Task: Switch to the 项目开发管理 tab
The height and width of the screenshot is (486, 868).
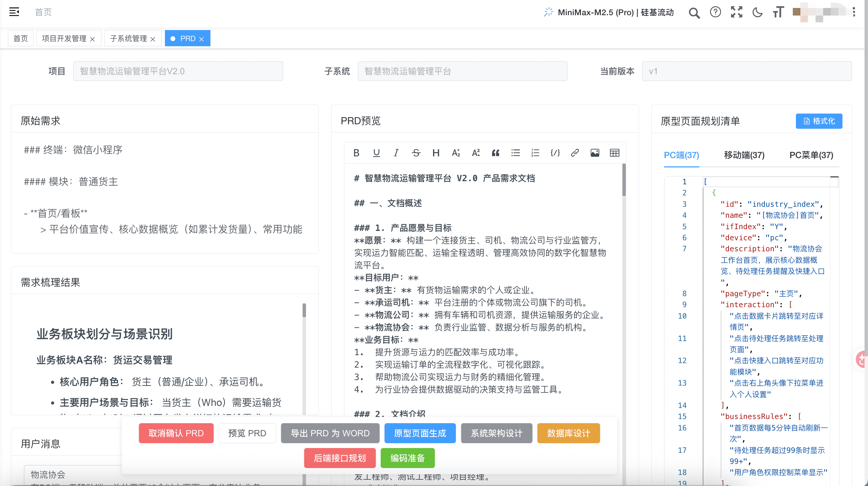Action: 64,38
